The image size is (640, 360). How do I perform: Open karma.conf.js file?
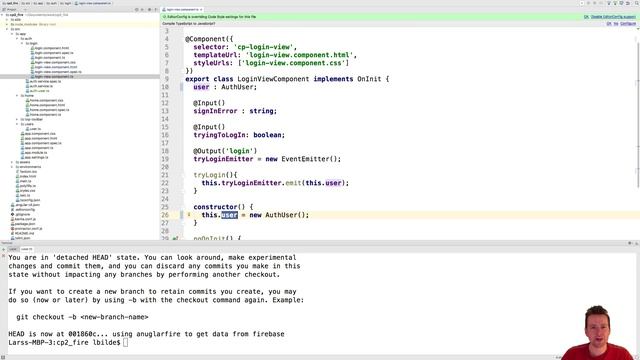click(x=23, y=219)
